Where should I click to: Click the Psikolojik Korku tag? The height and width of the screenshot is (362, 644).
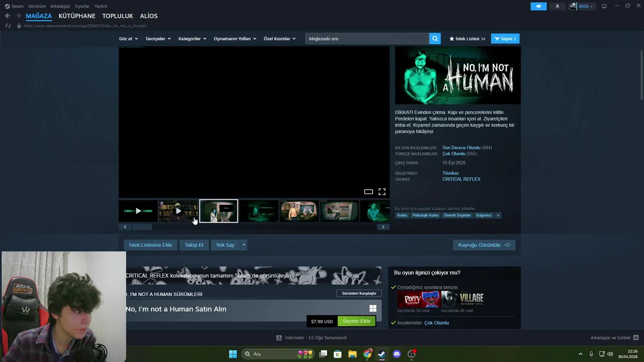[425, 215]
